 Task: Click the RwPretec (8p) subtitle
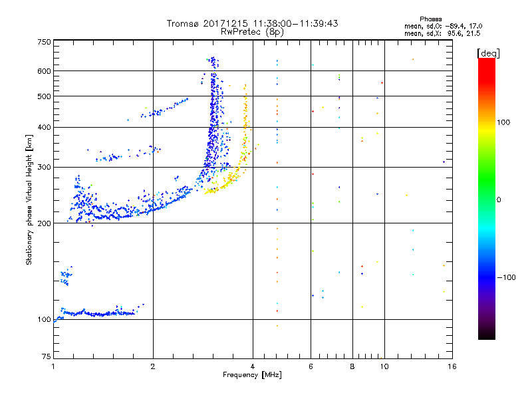click(x=252, y=32)
